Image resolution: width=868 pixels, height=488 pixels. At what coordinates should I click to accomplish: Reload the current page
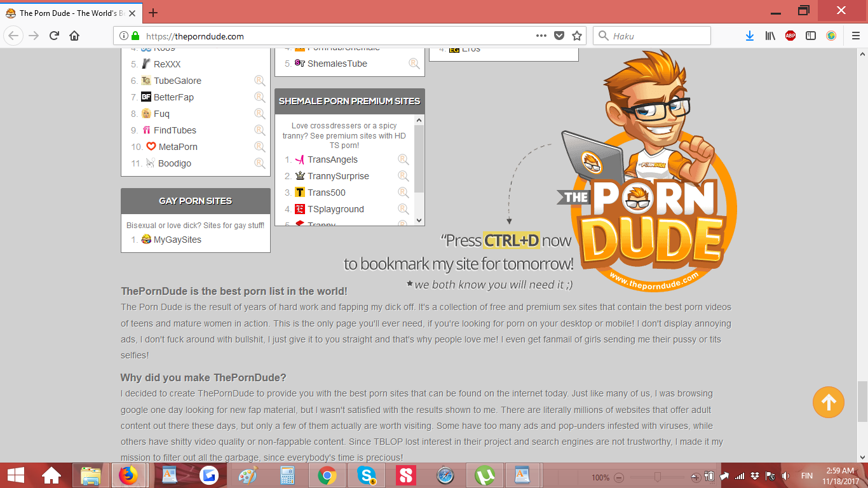pos(55,36)
